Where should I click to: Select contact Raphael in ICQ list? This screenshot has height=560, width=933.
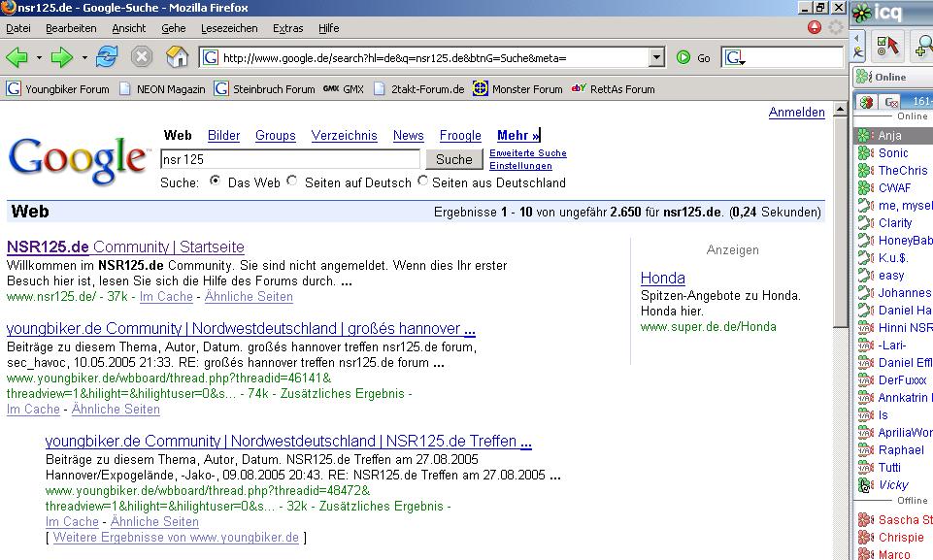point(893,450)
